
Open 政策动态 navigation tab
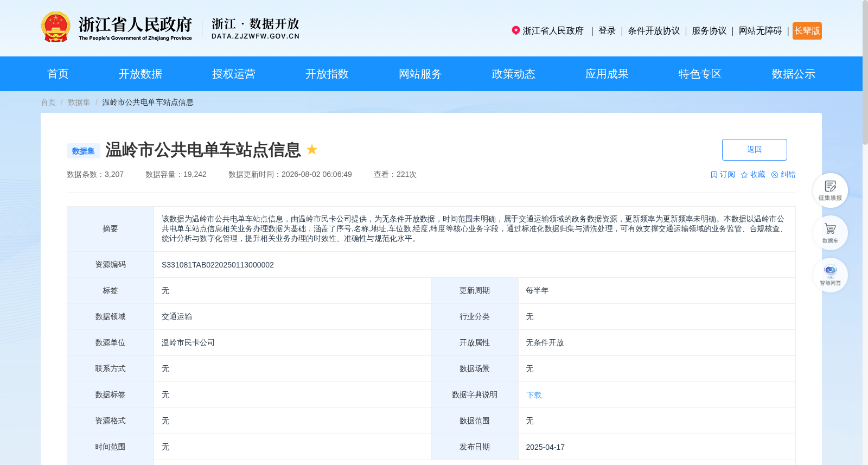click(x=514, y=74)
